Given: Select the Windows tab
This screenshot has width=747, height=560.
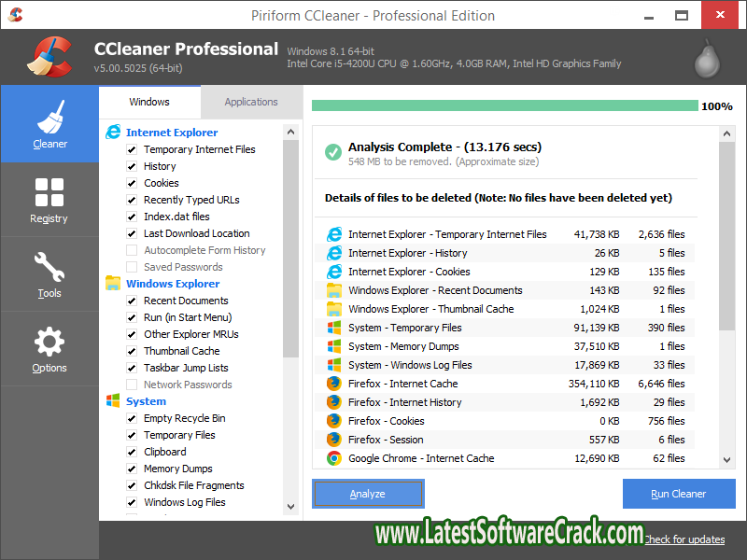Looking at the screenshot, I should [149, 102].
